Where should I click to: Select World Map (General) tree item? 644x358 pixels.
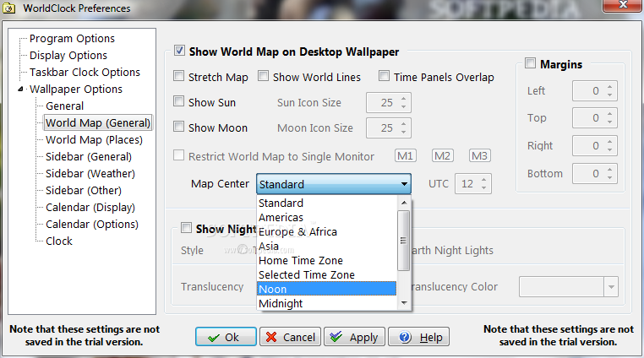tap(98, 122)
